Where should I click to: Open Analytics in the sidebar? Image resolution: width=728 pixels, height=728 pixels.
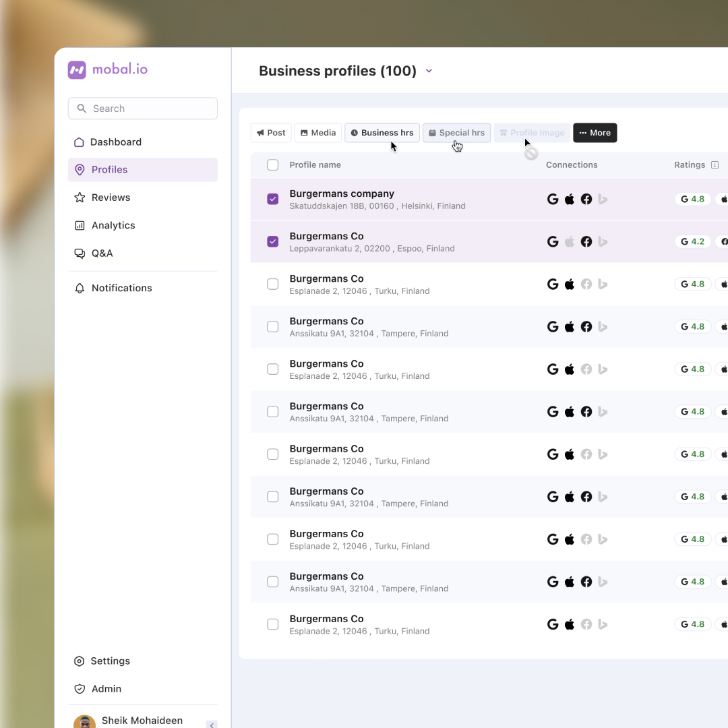(x=142, y=225)
